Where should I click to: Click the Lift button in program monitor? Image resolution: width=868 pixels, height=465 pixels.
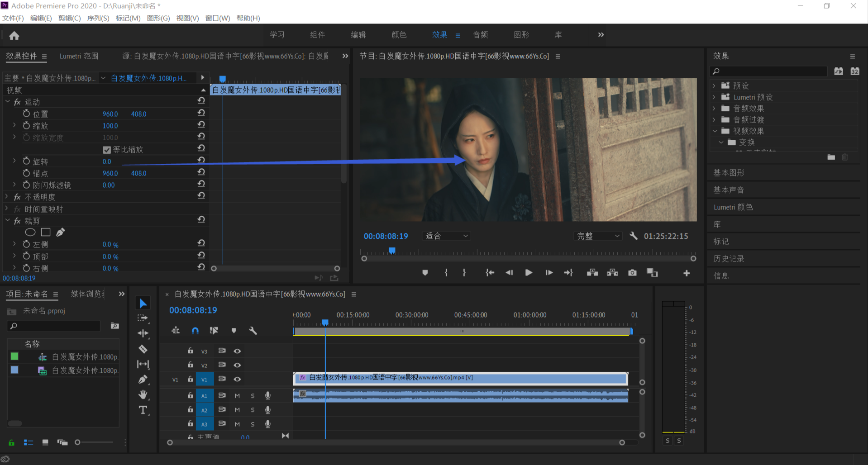592,273
